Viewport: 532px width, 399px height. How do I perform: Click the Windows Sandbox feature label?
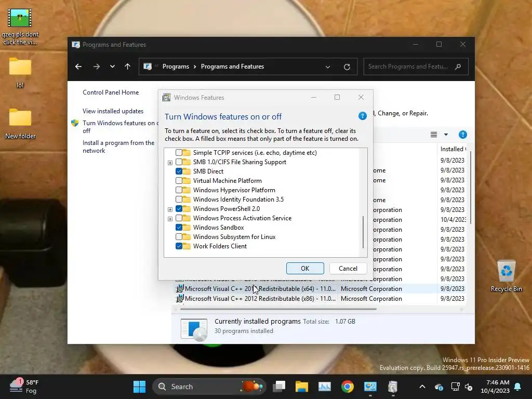click(219, 228)
